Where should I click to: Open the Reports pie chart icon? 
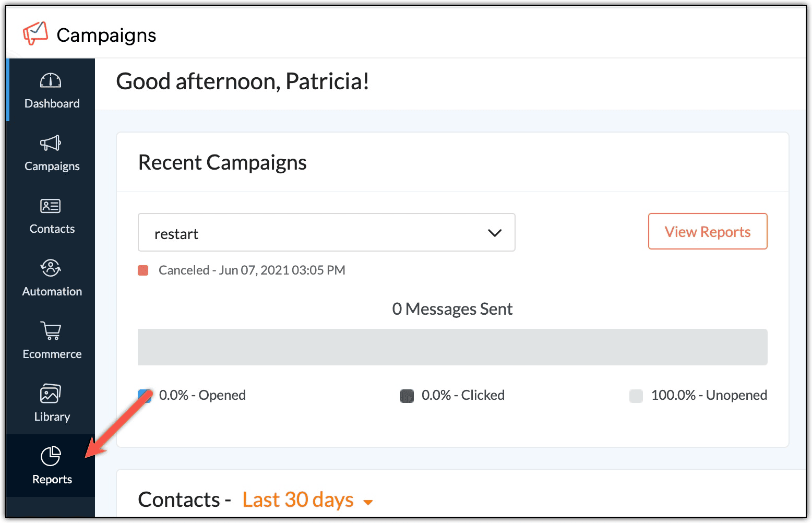click(x=51, y=456)
